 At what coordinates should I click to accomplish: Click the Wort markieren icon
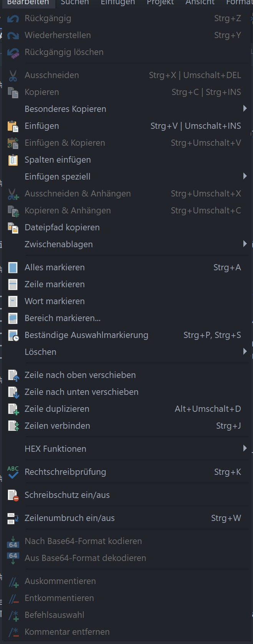[13, 301]
